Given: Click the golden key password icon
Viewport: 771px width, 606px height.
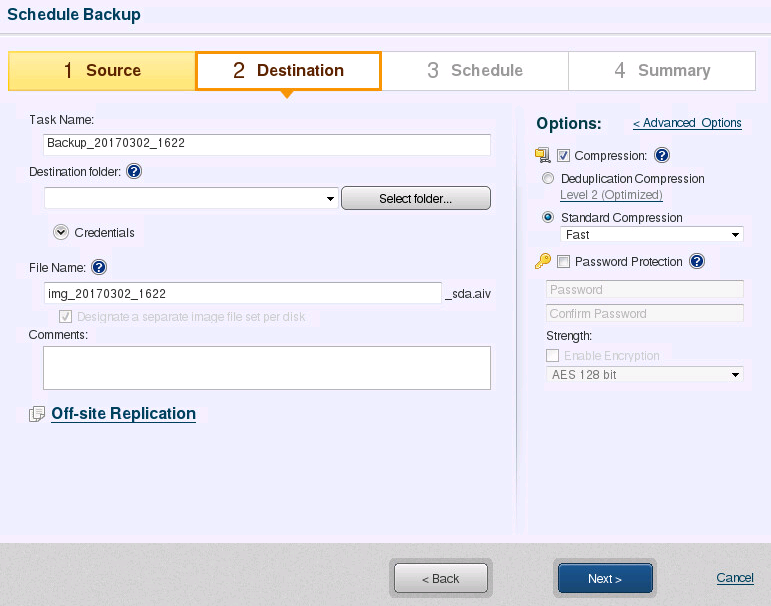Looking at the screenshot, I should click(543, 261).
